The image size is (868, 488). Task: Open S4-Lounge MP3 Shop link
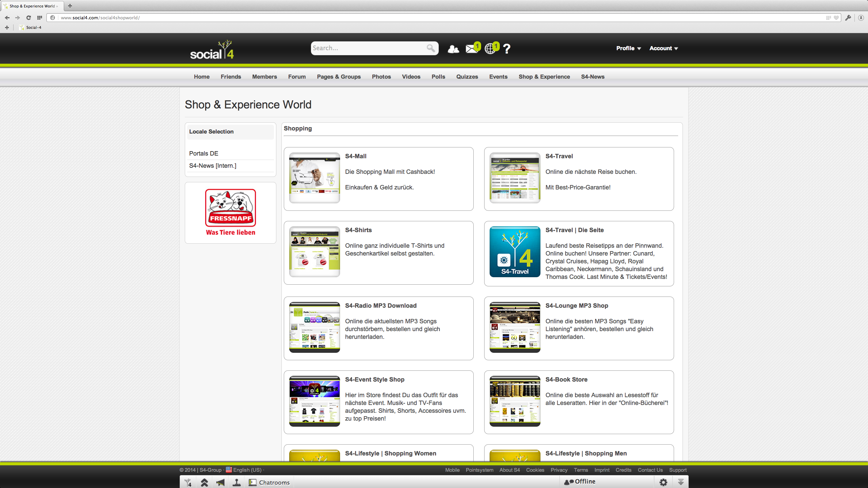tap(577, 306)
